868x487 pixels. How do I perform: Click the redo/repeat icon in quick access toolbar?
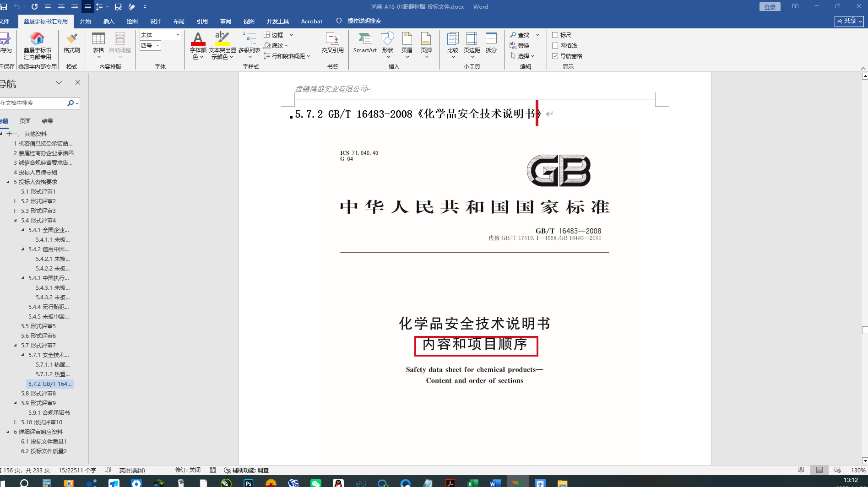click(34, 7)
